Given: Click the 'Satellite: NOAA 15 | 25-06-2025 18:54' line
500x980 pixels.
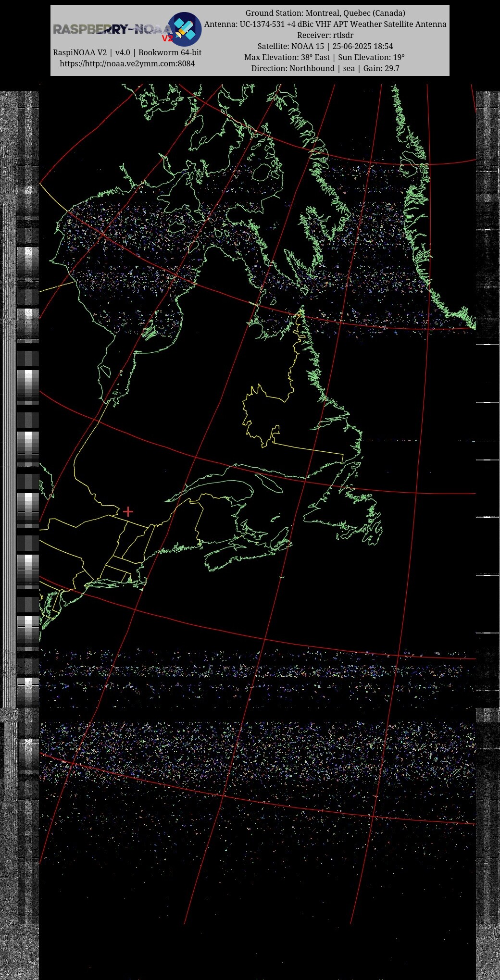Looking at the screenshot, I should tap(325, 46).
